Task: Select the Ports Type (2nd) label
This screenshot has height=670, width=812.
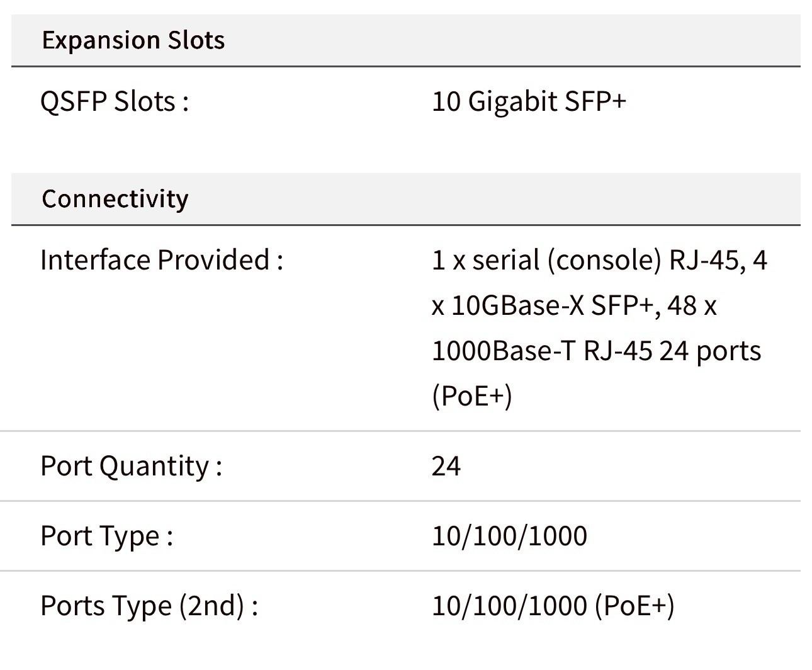Action: click(149, 606)
